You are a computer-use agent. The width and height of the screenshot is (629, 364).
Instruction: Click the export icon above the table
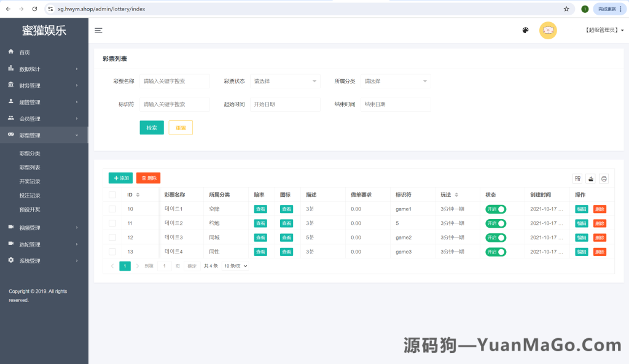pyautogui.click(x=590, y=178)
